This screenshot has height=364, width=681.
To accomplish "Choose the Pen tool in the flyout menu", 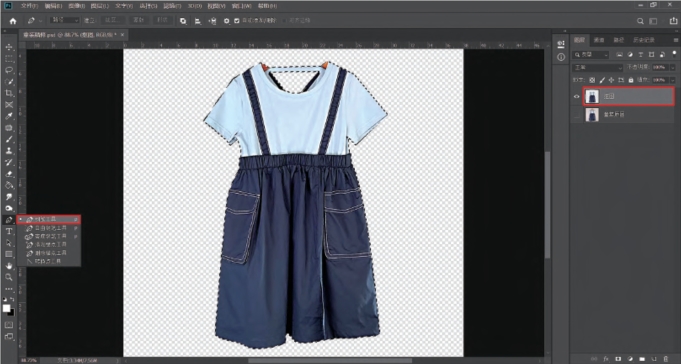I will point(49,219).
